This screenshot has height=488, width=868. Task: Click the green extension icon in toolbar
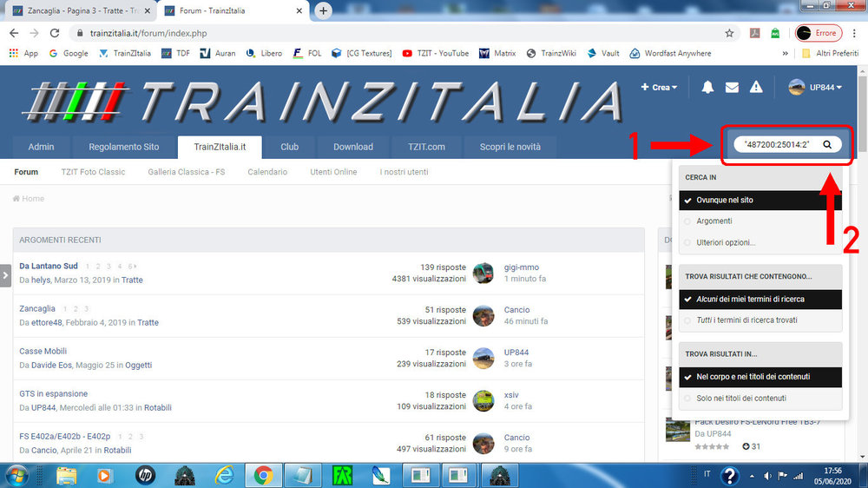coord(775,33)
